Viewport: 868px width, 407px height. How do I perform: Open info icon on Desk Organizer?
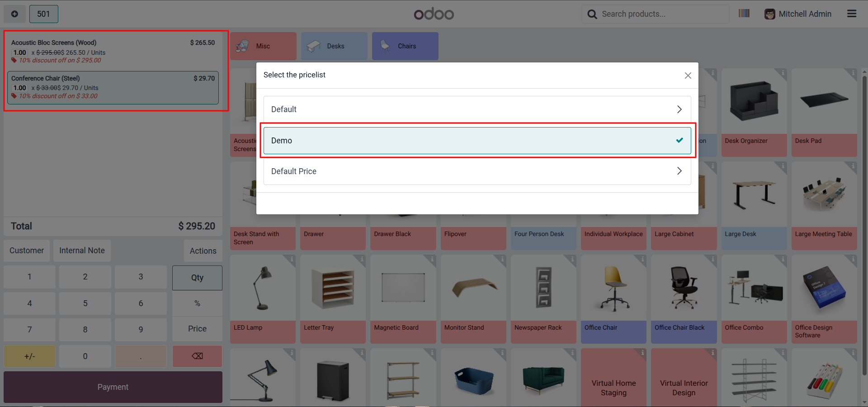[x=783, y=72]
